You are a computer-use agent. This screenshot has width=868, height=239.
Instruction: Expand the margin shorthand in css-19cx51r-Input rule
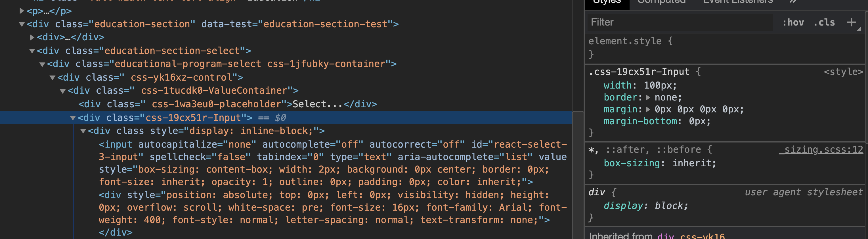(x=648, y=109)
